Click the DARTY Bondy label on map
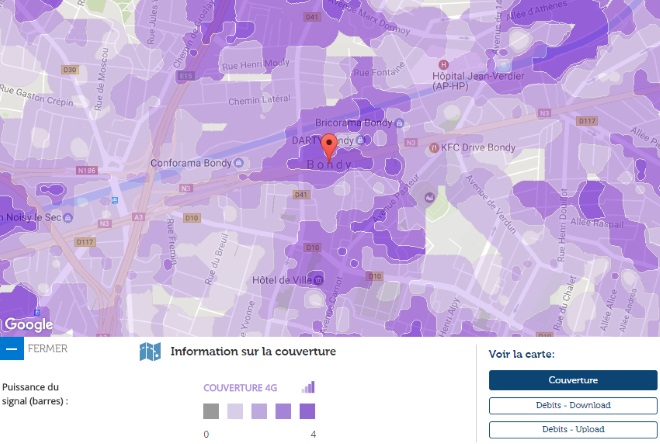 [310, 140]
